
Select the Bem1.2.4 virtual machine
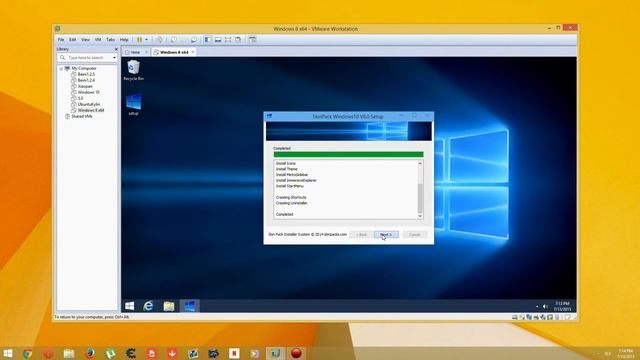[86, 80]
